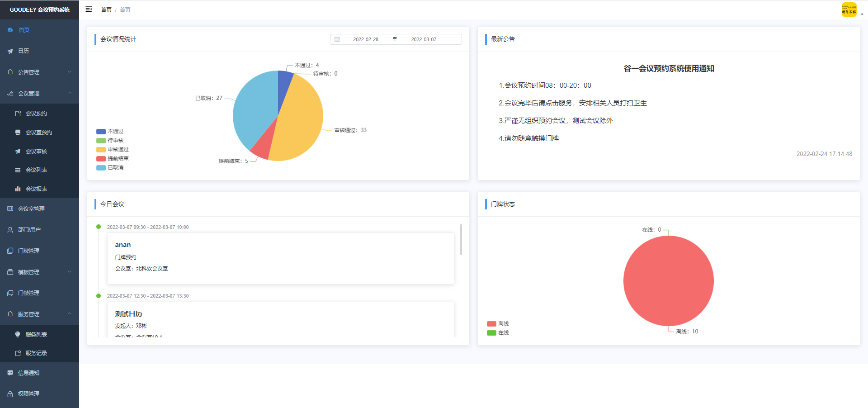Click the 会议列表 list icon

(18, 170)
